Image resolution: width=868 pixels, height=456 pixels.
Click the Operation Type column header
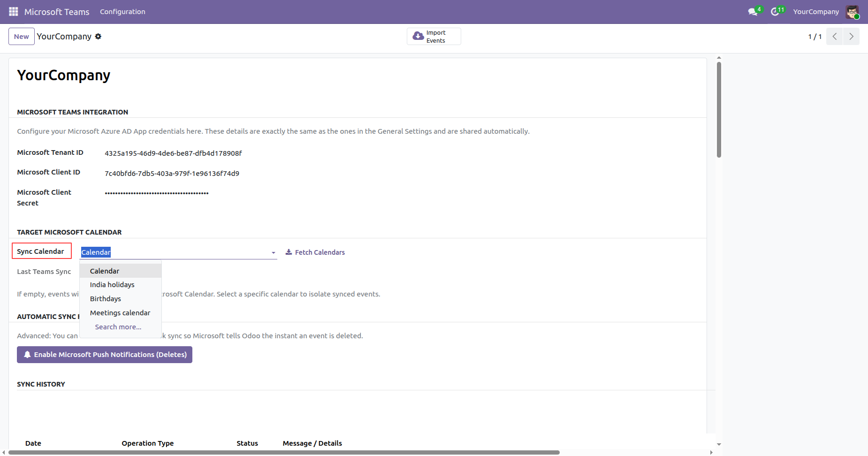coord(148,443)
